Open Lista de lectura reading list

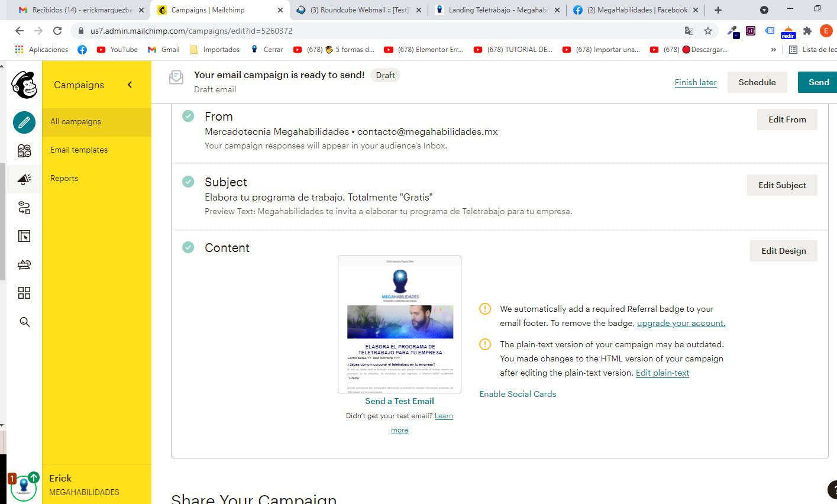pyautogui.click(x=813, y=50)
